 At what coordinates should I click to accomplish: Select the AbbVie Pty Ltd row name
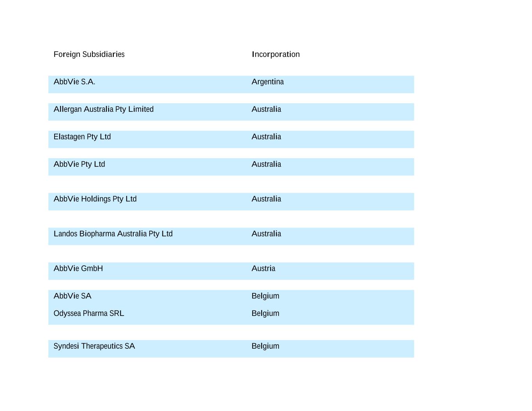(79, 164)
